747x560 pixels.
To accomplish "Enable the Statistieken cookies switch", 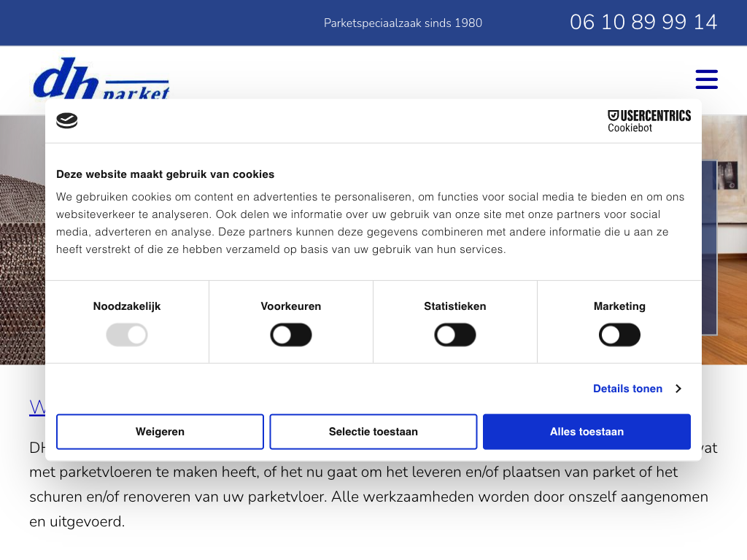I will click(x=455, y=335).
